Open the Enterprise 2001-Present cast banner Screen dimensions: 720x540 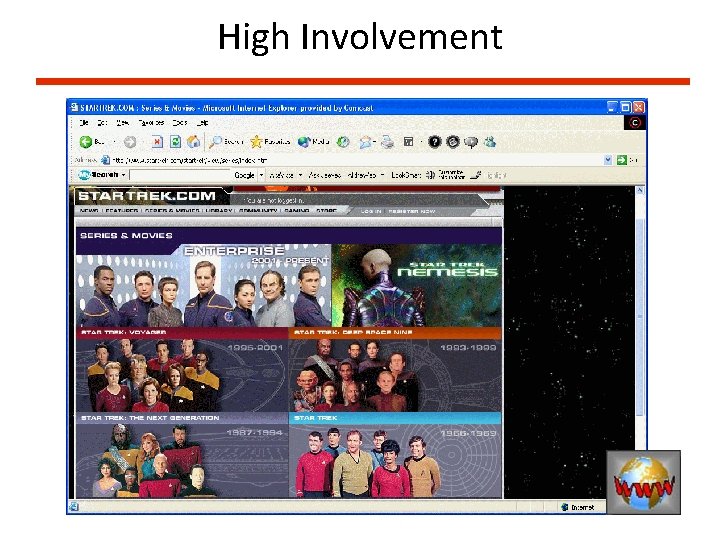click(x=203, y=285)
